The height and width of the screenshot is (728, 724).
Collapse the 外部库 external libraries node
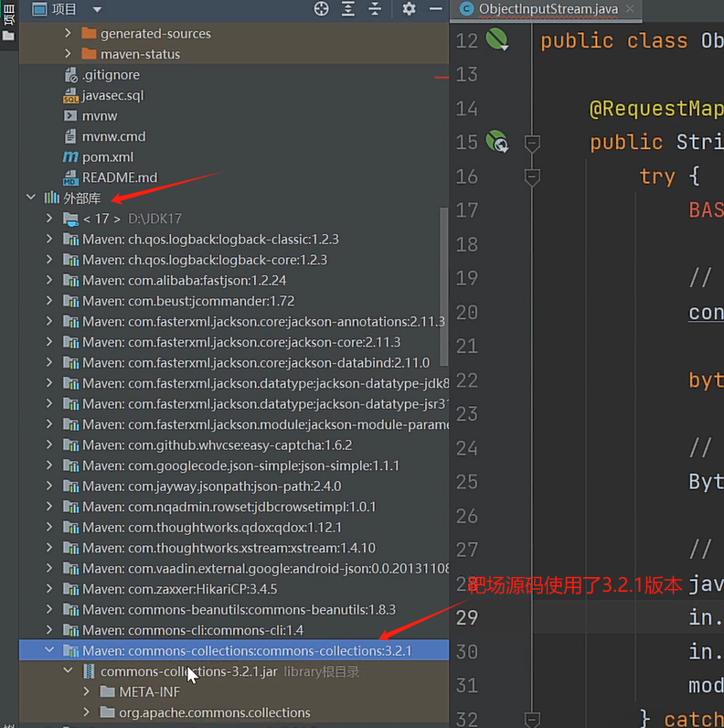point(32,198)
